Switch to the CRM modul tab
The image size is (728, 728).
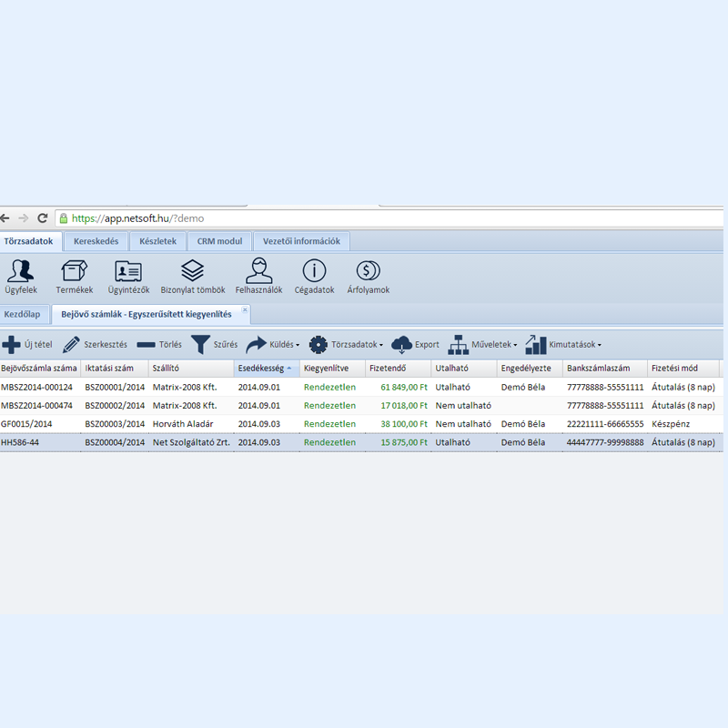point(219,241)
